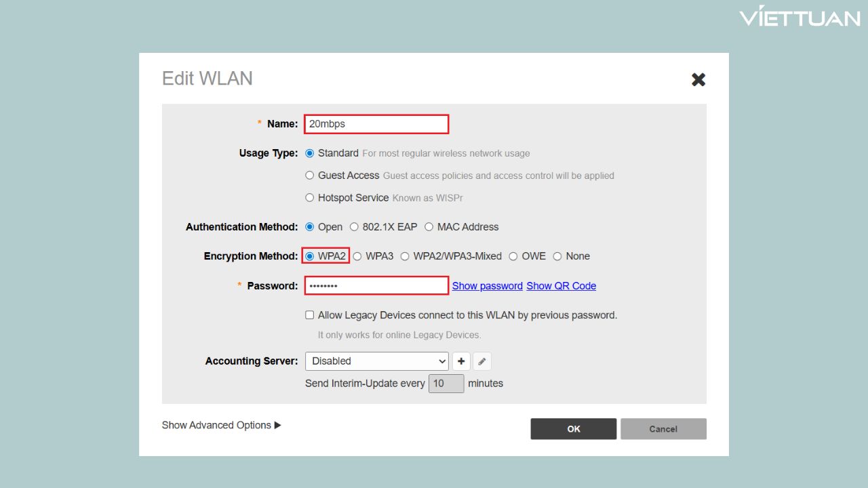Select MAC Address authentication method

[429, 227]
